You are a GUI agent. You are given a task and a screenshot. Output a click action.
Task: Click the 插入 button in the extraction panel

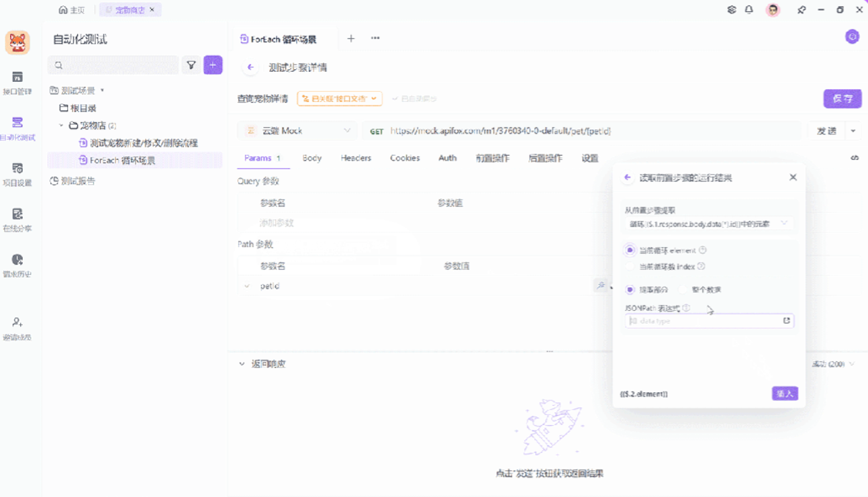coord(784,394)
